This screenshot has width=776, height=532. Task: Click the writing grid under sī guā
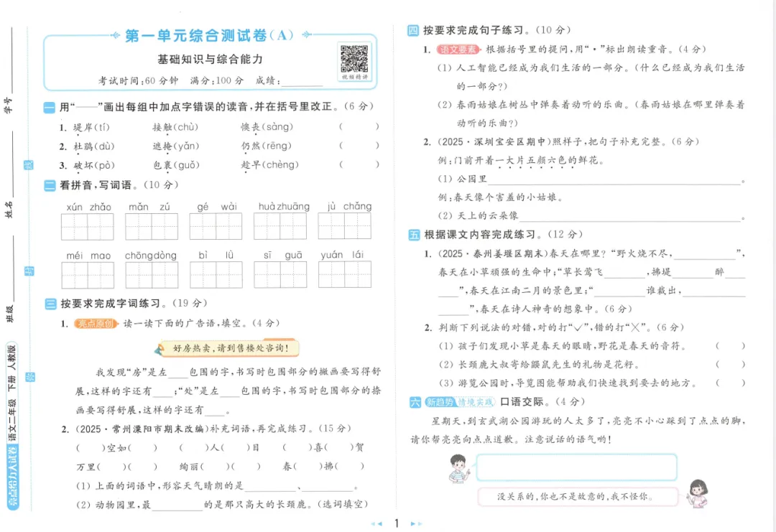pyautogui.click(x=280, y=275)
